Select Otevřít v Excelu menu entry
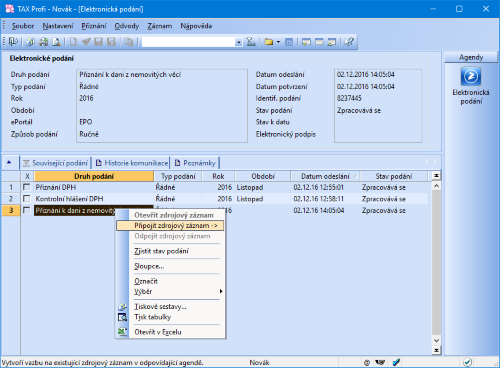 coord(158,332)
